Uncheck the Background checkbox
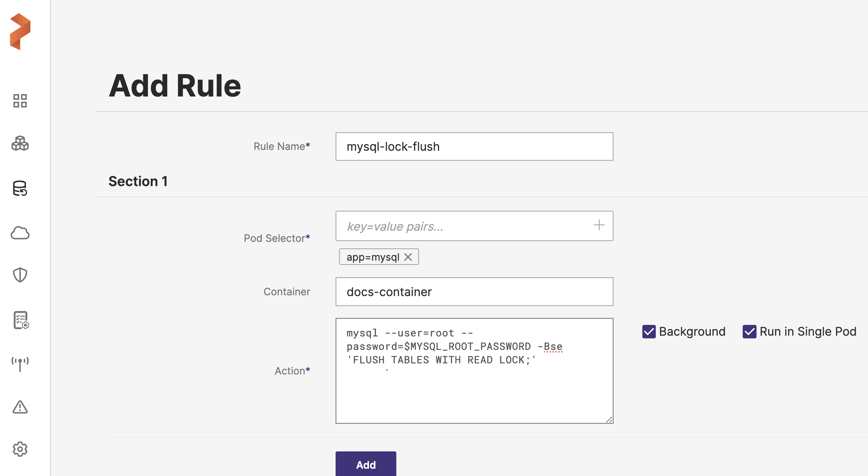 click(x=649, y=331)
